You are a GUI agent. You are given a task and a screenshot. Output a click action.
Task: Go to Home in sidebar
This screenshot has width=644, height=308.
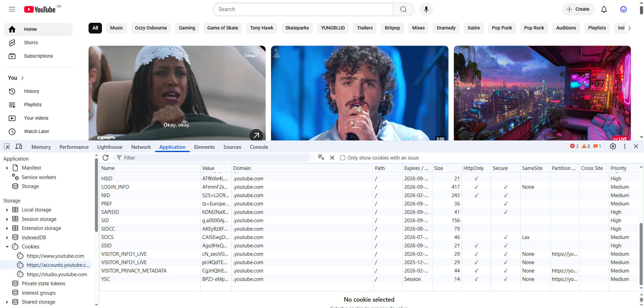coord(38,29)
